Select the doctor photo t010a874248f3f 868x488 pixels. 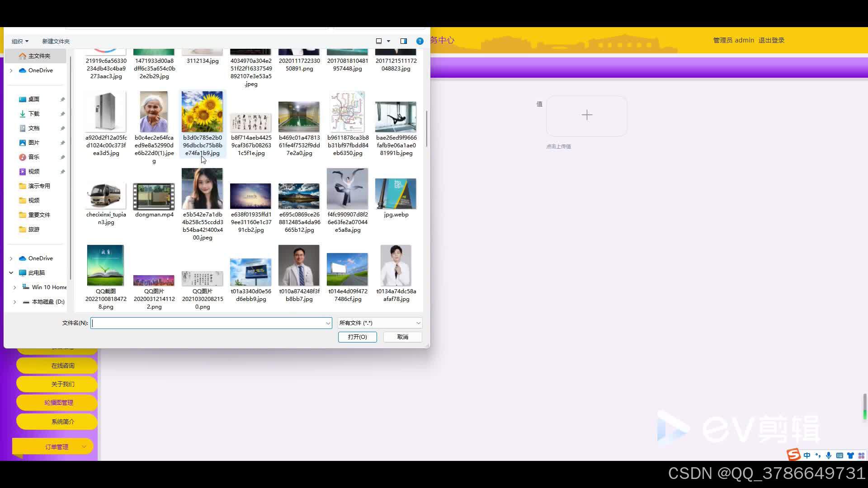tap(299, 274)
